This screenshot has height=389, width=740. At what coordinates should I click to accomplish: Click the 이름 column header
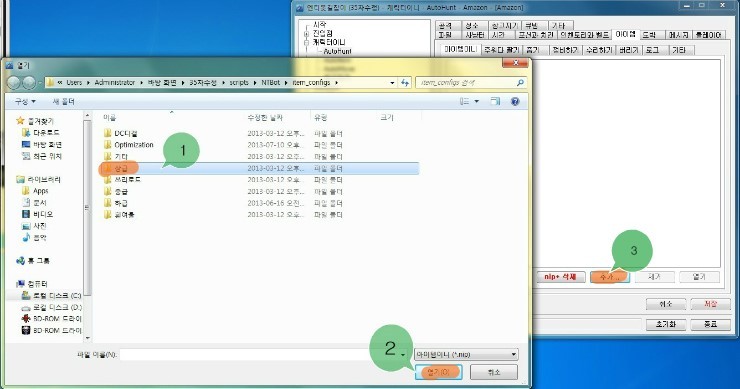tap(110, 118)
